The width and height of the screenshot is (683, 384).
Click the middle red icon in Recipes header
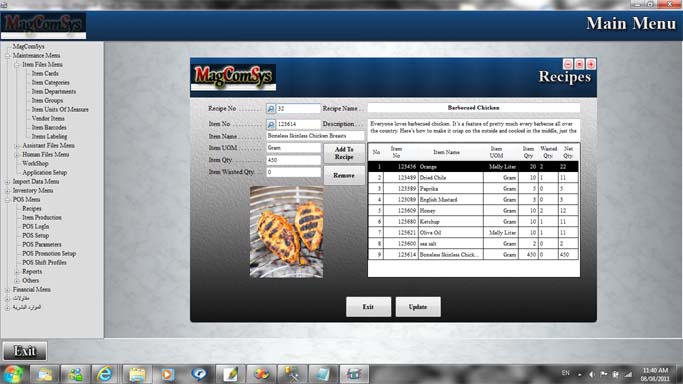579,64
